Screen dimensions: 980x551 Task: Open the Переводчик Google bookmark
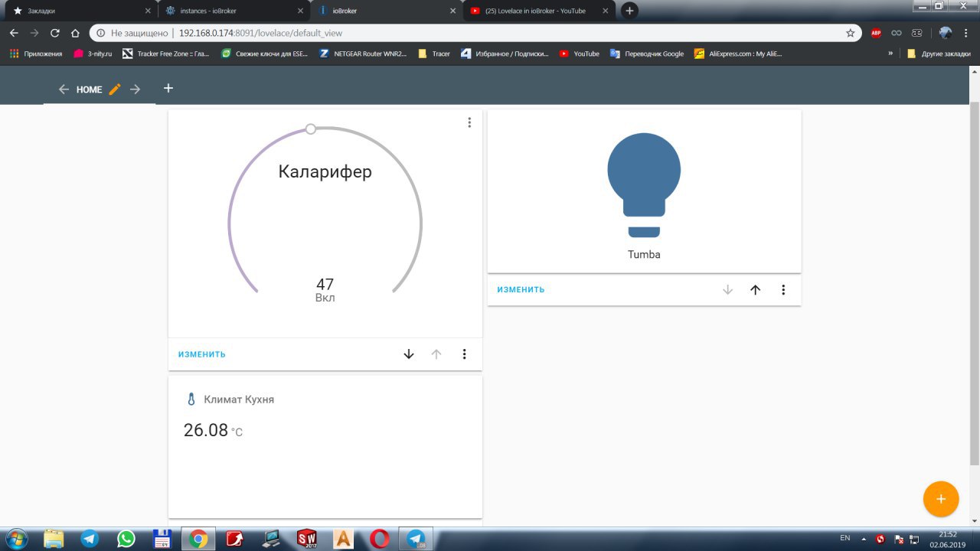(647, 54)
